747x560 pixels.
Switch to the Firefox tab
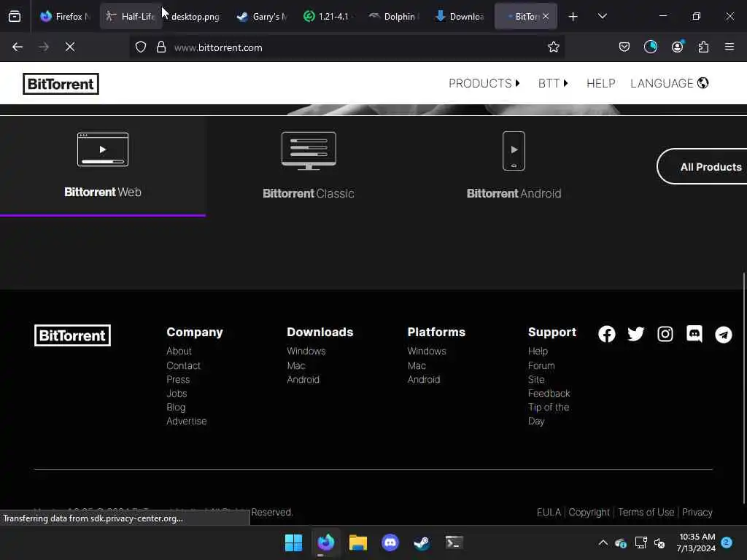pos(65,16)
